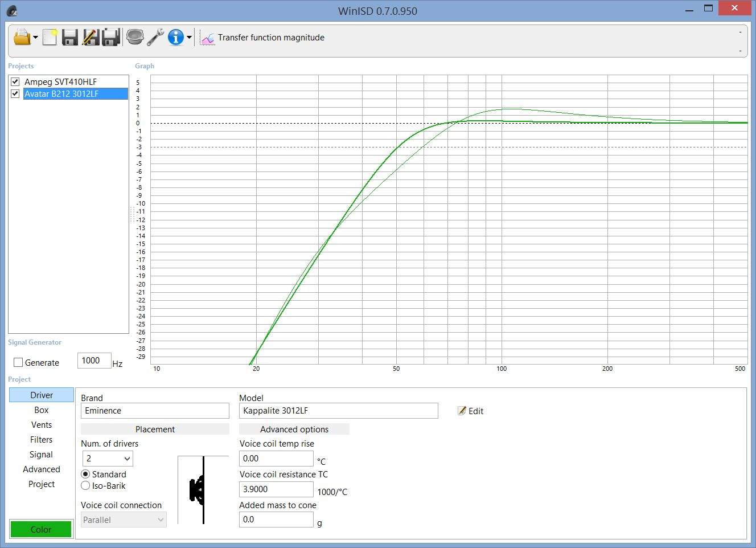Open the Num. of drivers dropdown
Screen dimensions: 756x548
(x=108, y=459)
